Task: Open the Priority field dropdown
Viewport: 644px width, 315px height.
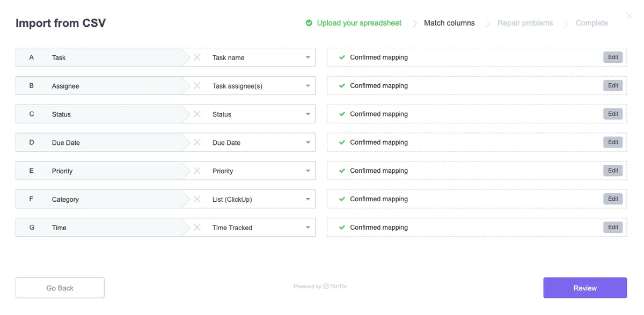Action: [x=308, y=171]
